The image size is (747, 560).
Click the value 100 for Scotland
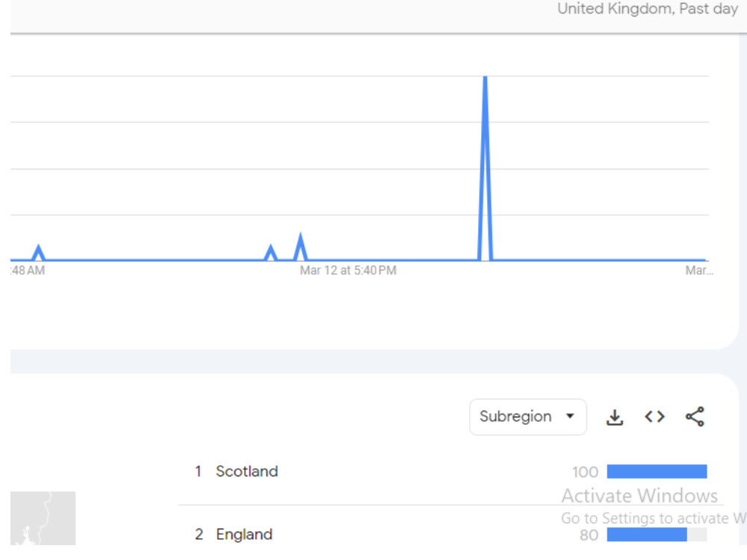tap(585, 472)
